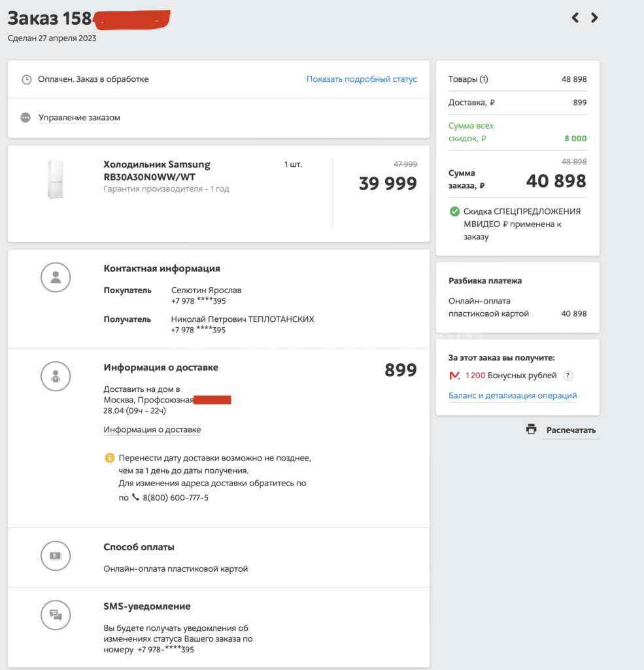Image resolution: width=644 pixels, height=670 pixels.
Task: Click the delivery courier icon
Action: click(56, 376)
